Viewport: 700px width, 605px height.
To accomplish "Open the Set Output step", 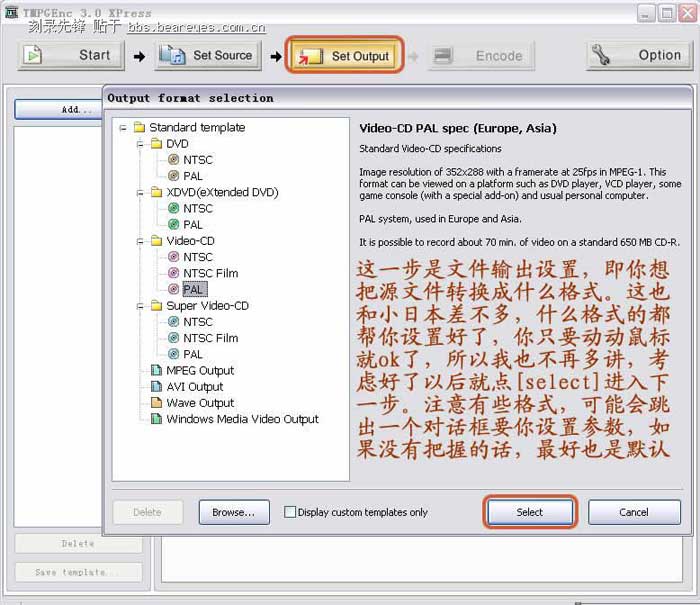I will point(344,56).
